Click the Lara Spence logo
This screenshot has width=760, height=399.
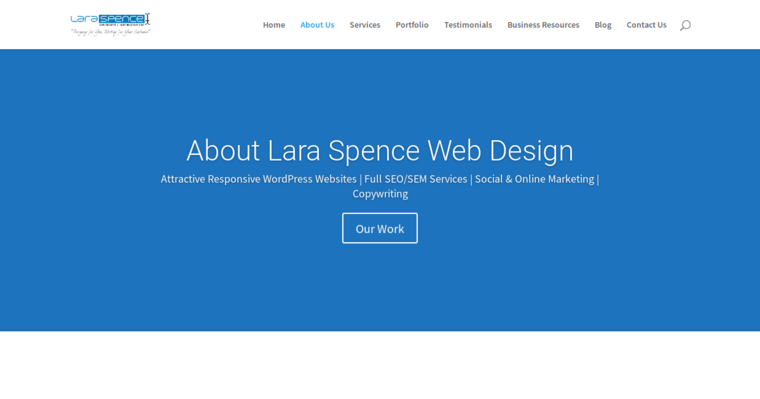point(111,25)
